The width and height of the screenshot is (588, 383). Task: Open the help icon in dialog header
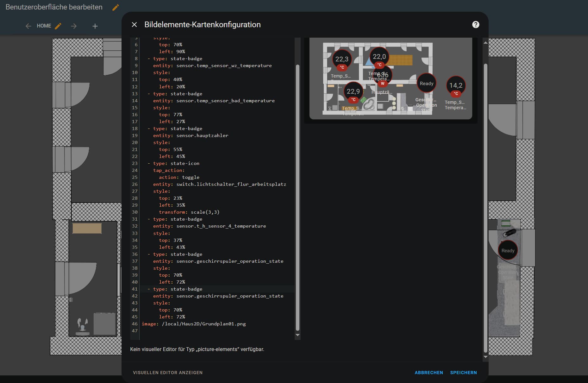(475, 25)
